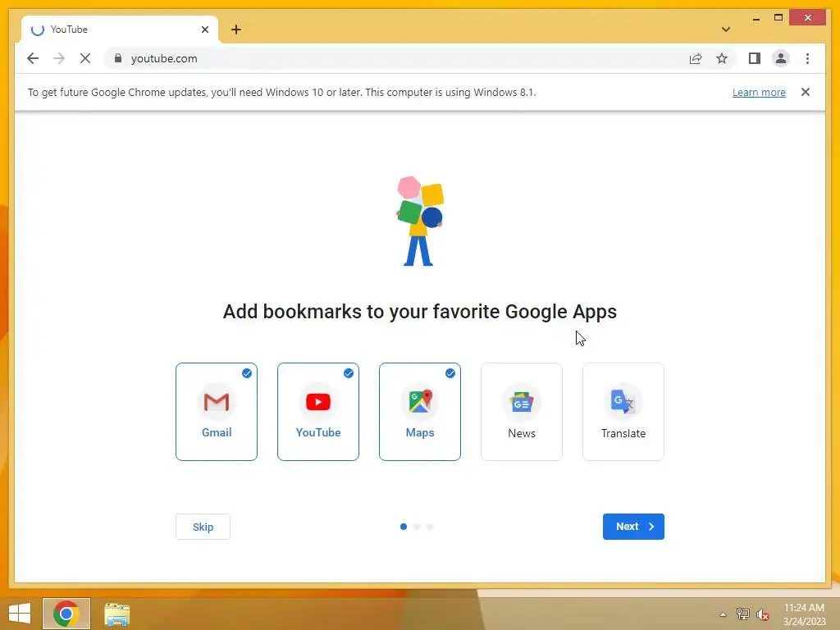Open a new tab with plus button

pyautogui.click(x=236, y=30)
